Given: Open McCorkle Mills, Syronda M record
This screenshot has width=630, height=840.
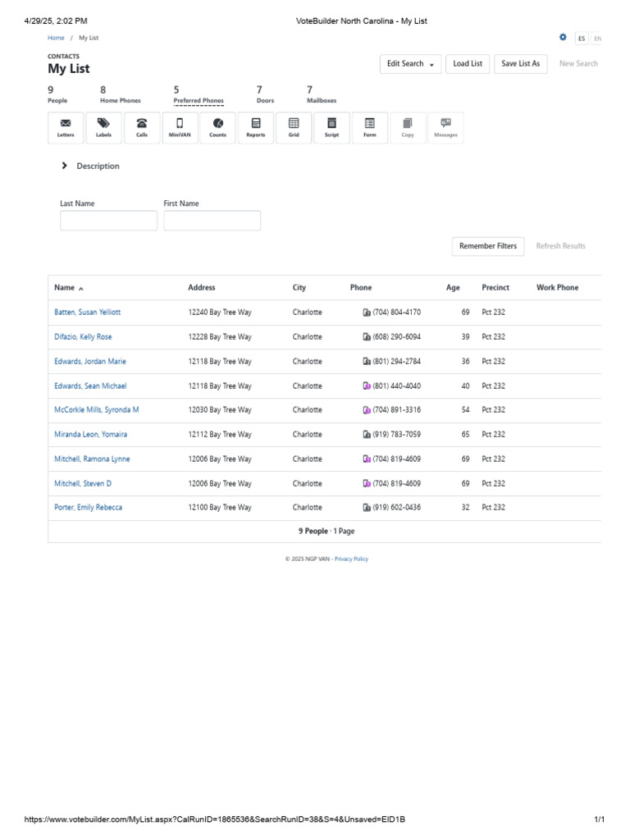Looking at the screenshot, I should point(97,410).
